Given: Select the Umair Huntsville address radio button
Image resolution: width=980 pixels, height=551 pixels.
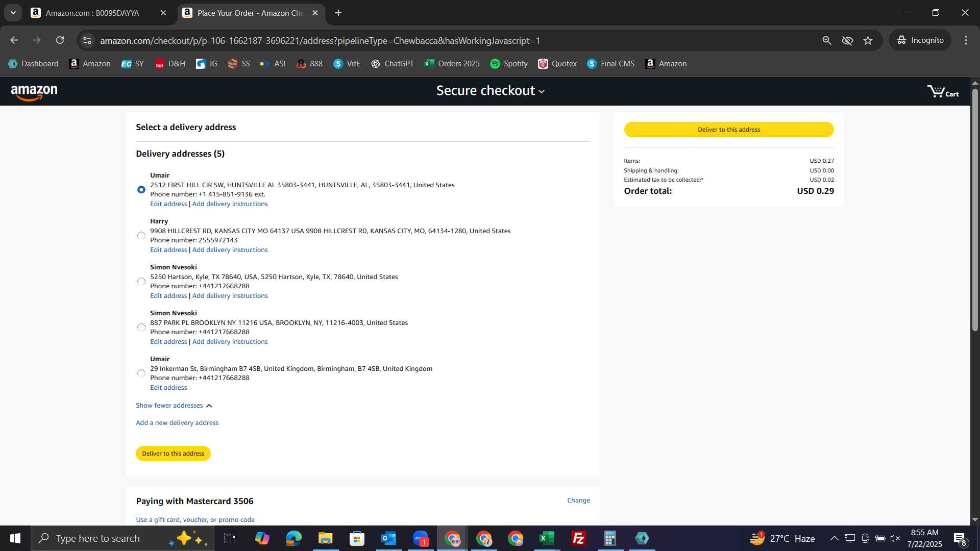Looking at the screenshot, I should (x=141, y=190).
